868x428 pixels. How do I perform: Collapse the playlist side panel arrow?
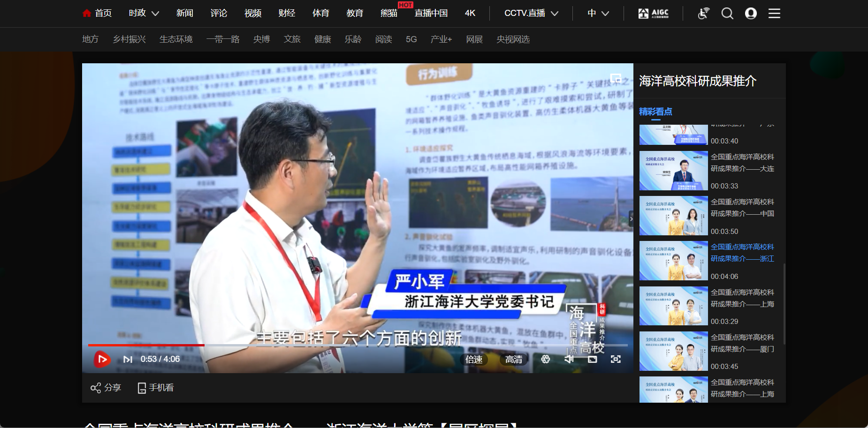631,219
